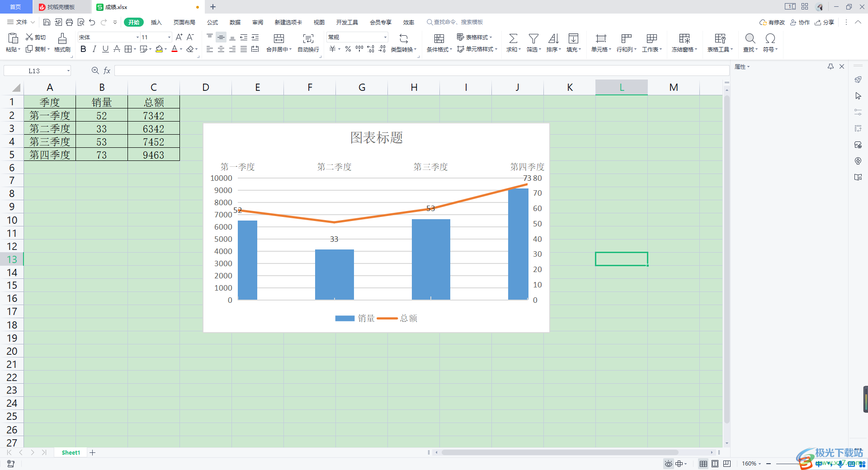Toggle Underline formatting
Screen dimensions: 868x470
105,49
